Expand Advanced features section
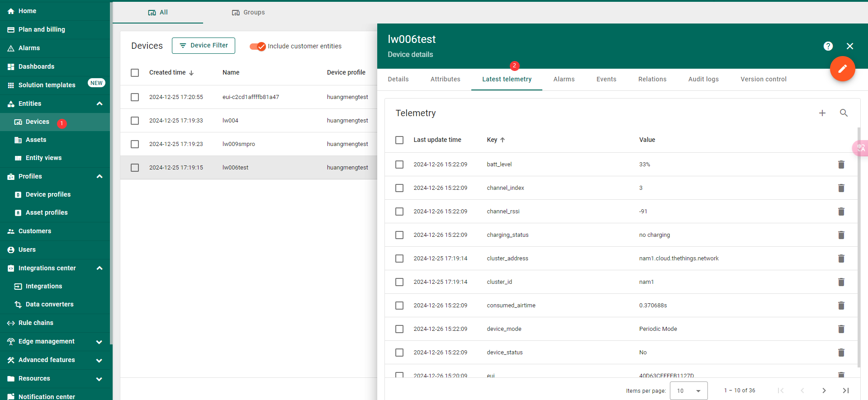This screenshot has width=868, height=400. point(100,361)
